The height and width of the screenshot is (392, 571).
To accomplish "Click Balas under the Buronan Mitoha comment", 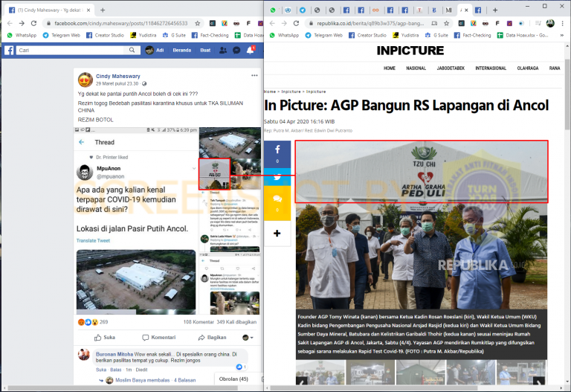I will pos(115,370).
